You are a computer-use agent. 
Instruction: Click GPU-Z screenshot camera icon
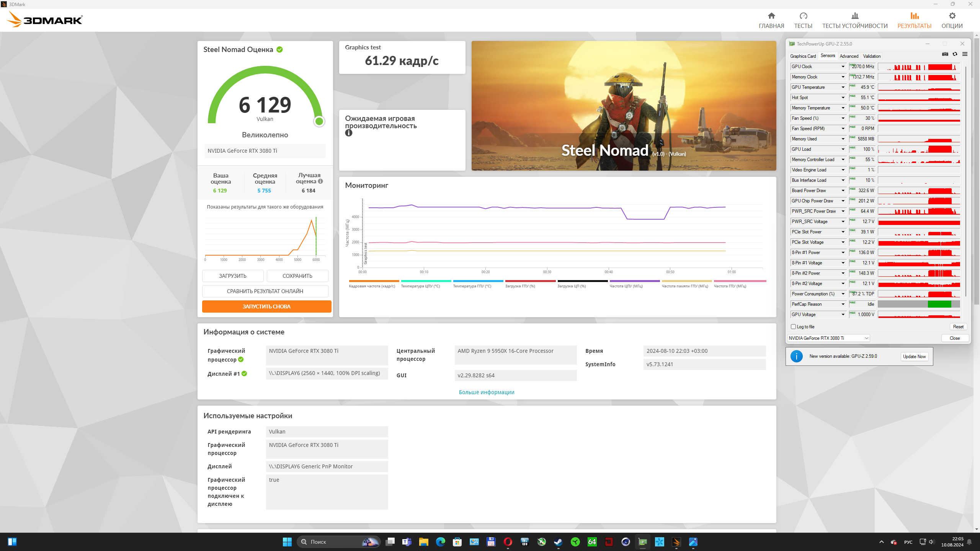click(945, 54)
